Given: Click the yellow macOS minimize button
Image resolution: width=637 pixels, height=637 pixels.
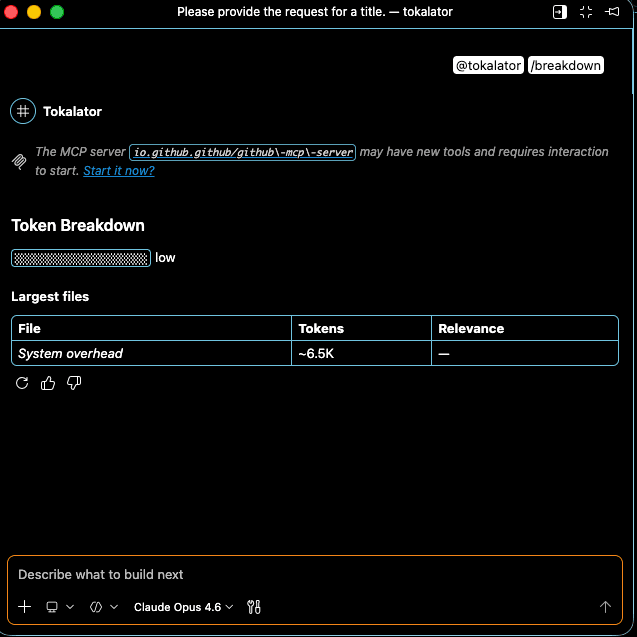Looking at the screenshot, I should pos(34,12).
